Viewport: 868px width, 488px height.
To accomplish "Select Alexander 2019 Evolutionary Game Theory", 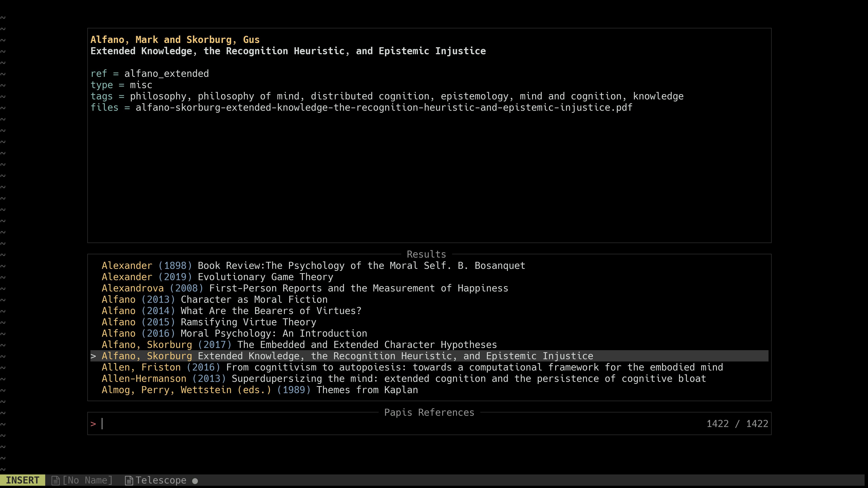I will (x=217, y=277).
